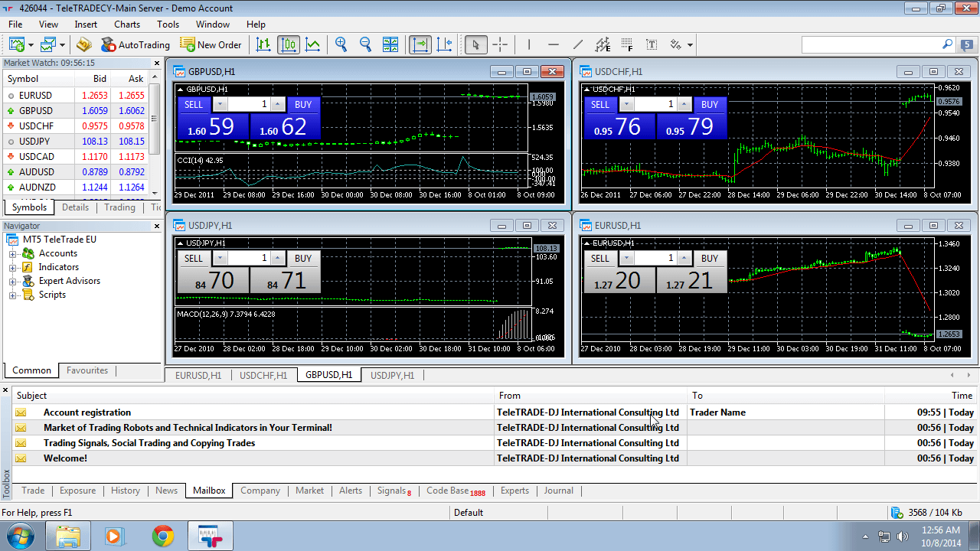Toggle chart auto scroll to latest
980x551 pixels.
point(420,44)
